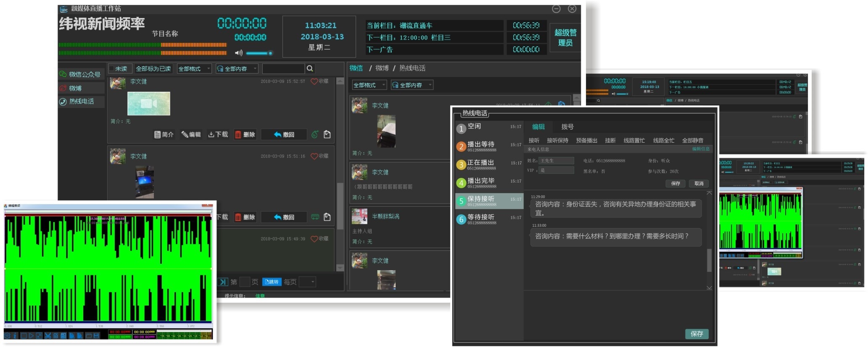Open the 每页 page-size dropdown
The height and width of the screenshot is (348, 868).
(x=307, y=282)
